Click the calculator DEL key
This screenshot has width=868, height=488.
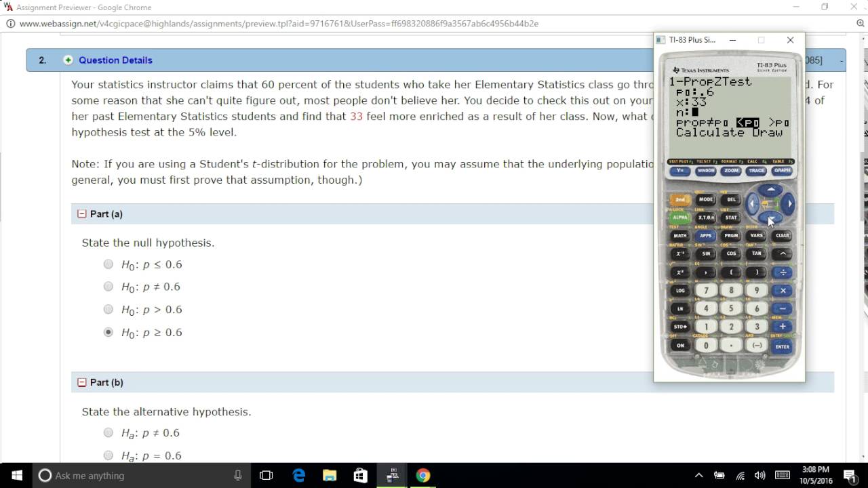click(731, 199)
